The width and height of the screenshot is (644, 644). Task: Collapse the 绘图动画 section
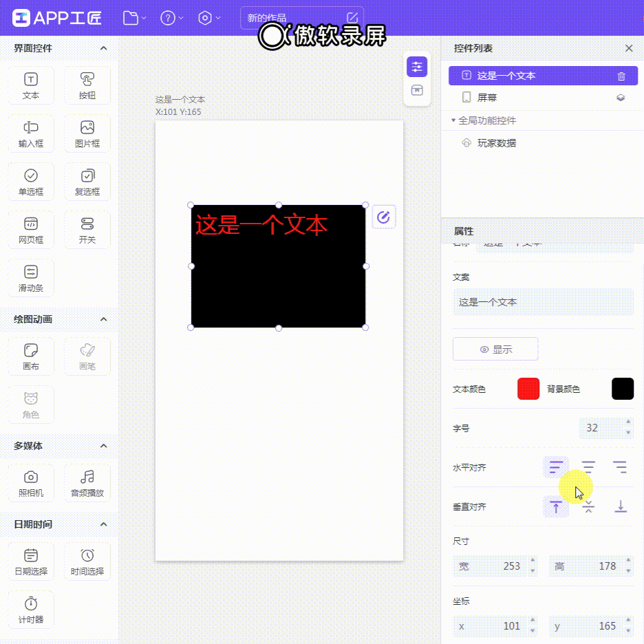pyautogui.click(x=103, y=319)
